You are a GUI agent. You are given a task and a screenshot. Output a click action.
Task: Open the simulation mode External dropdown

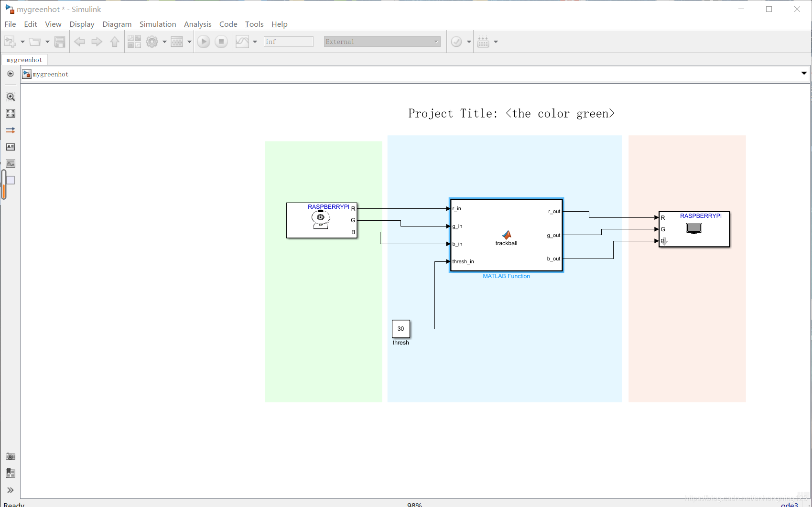pyautogui.click(x=382, y=42)
